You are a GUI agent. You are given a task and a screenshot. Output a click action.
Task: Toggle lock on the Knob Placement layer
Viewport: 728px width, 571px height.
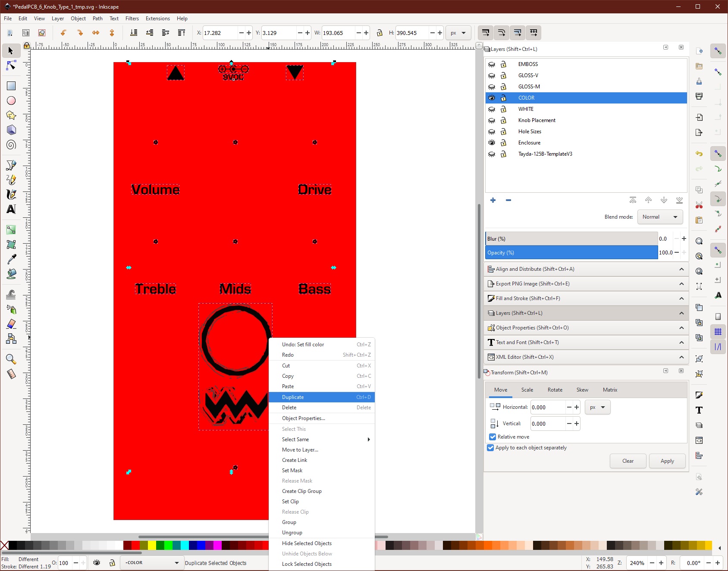click(503, 120)
